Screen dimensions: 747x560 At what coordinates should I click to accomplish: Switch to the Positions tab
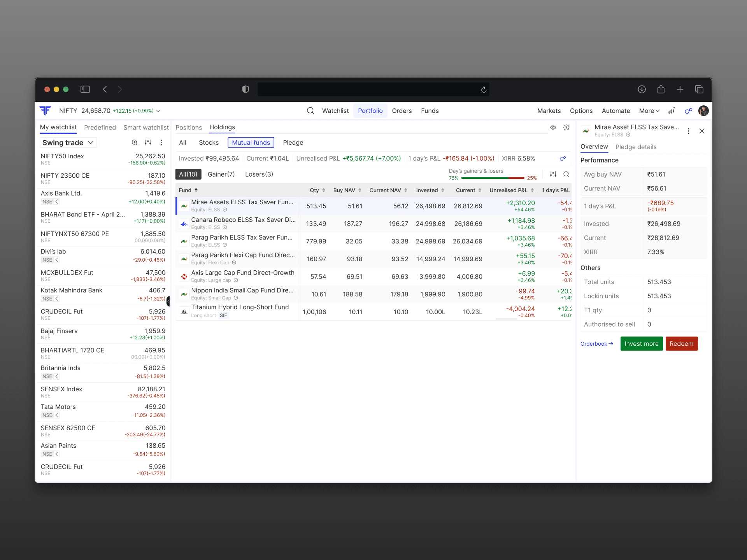point(188,128)
